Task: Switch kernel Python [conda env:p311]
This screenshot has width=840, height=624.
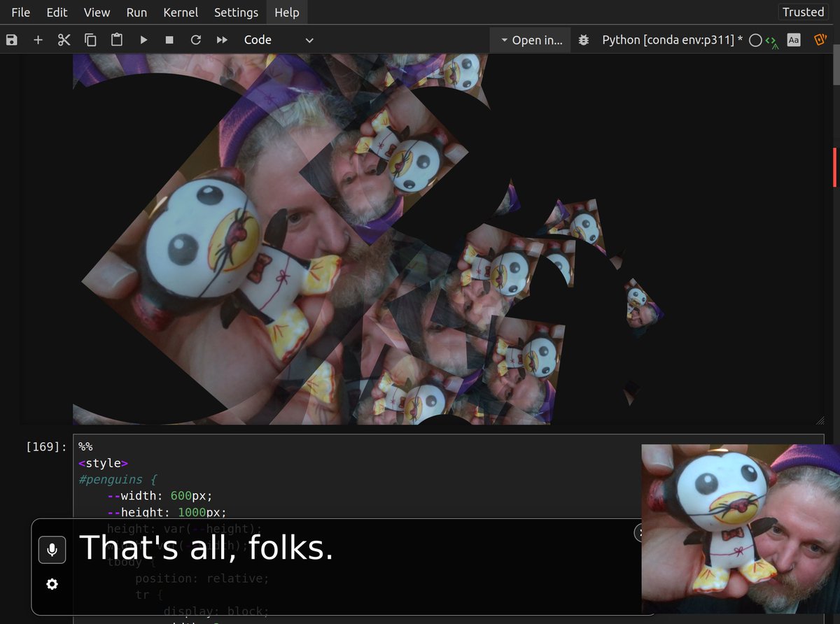Action: pos(672,40)
